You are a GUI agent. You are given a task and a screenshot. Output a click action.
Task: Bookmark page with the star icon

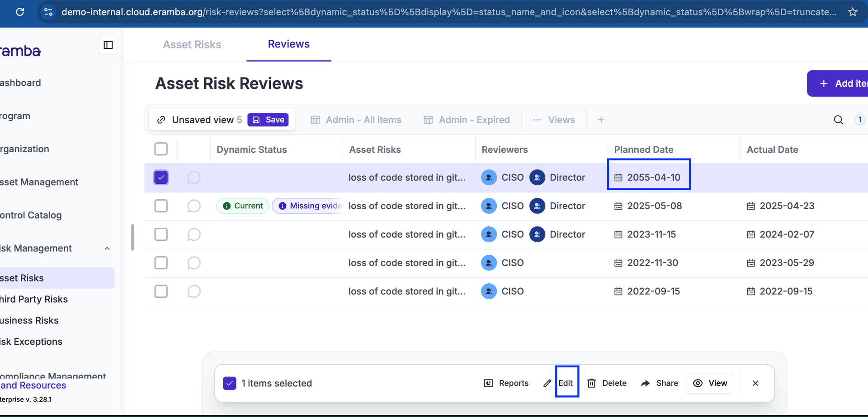[853, 12]
